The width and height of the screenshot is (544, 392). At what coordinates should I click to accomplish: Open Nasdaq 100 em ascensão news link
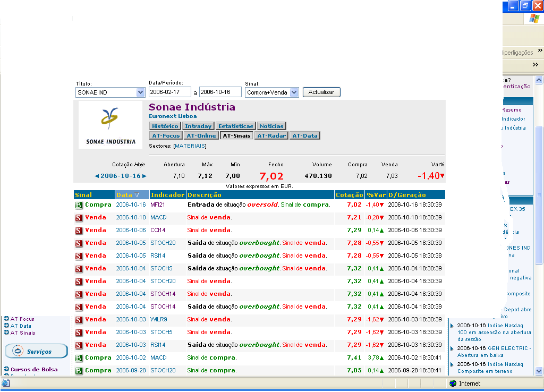(494, 333)
